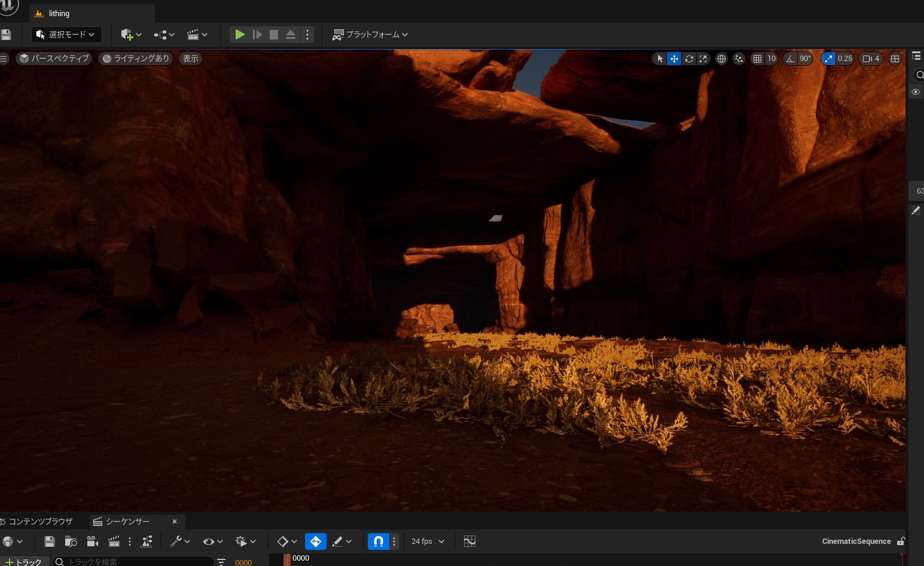The height and width of the screenshot is (566, 924).
Task: Toggle sequencer auto-key button
Action: tap(316, 541)
